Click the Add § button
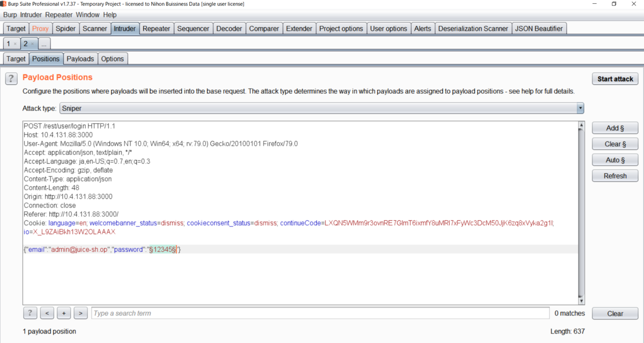The width and height of the screenshot is (644, 343). coord(615,128)
